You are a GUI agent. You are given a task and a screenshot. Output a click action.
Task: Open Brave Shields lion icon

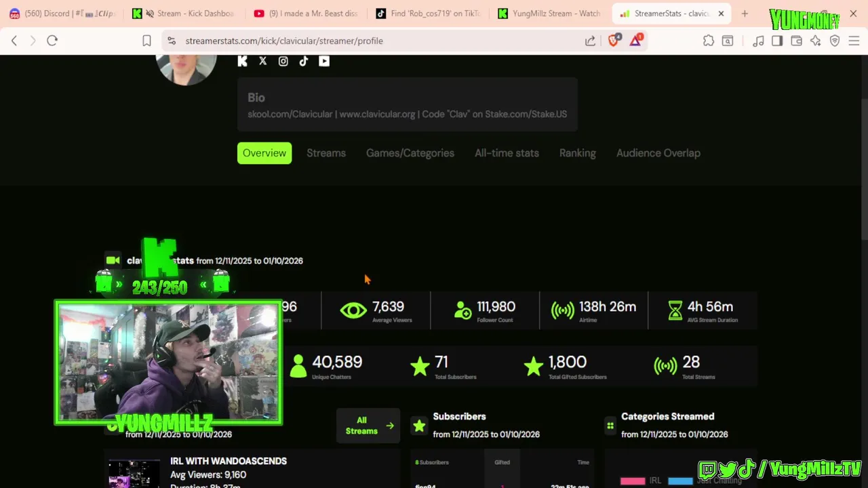[x=614, y=40]
